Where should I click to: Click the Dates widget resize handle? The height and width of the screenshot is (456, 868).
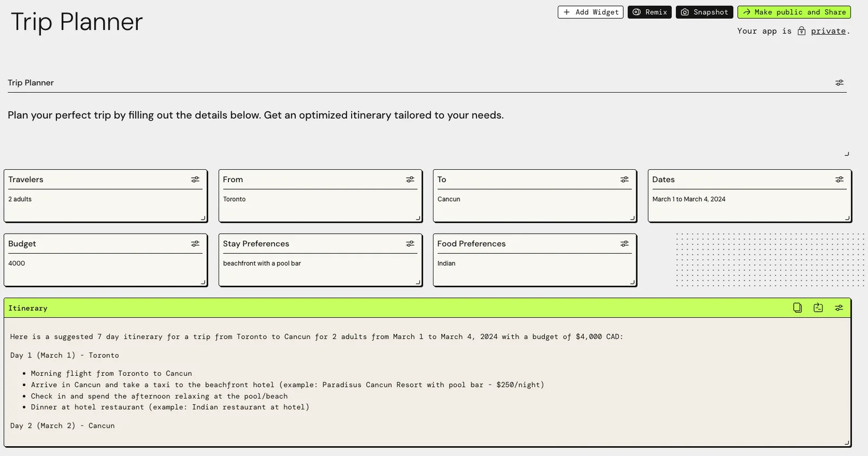847,218
